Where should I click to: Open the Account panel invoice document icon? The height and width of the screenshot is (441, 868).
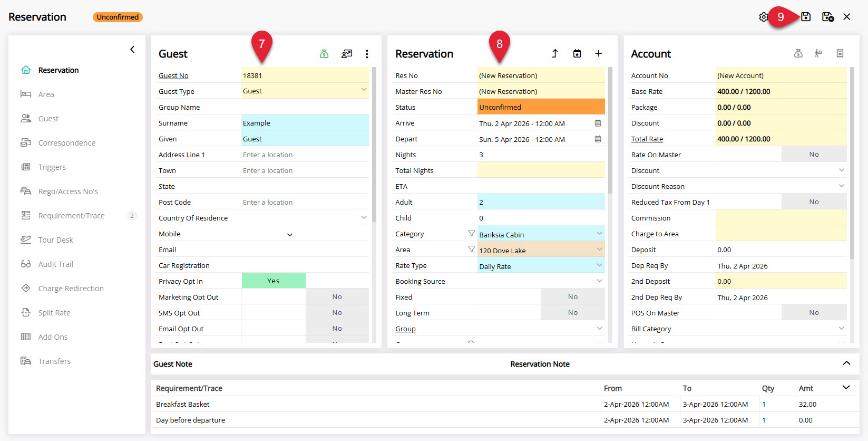tap(840, 53)
